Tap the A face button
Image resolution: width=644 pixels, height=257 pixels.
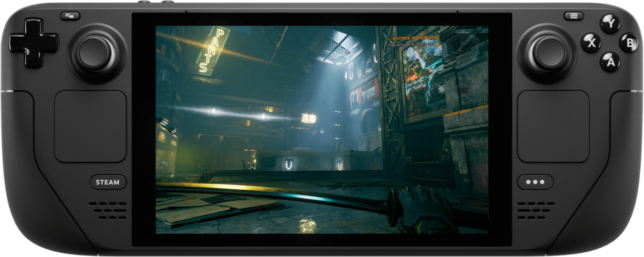(x=610, y=62)
